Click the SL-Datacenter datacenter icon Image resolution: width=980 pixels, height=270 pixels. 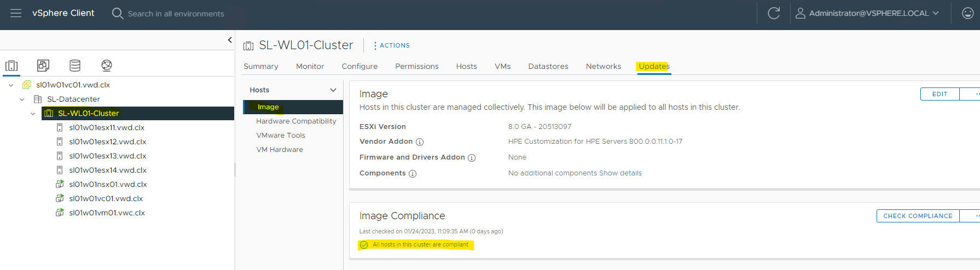(x=38, y=99)
